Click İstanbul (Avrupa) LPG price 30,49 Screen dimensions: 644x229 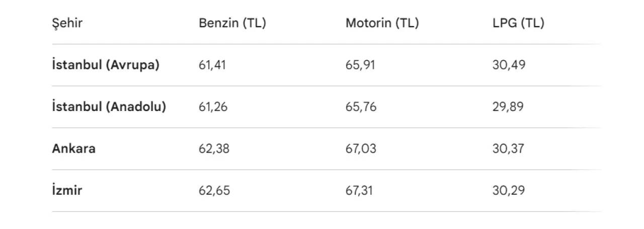point(509,65)
